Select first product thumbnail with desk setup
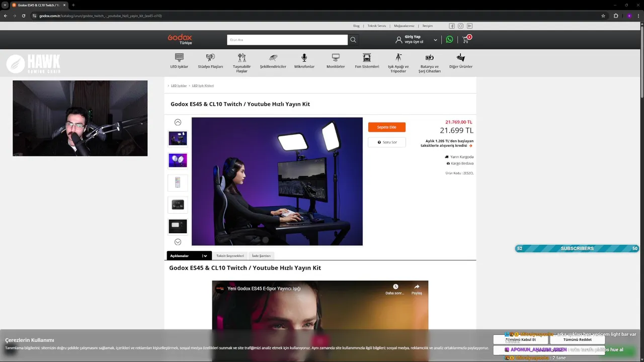Image resolution: width=644 pixels, height=362 pixels. (x=178, y=138)
